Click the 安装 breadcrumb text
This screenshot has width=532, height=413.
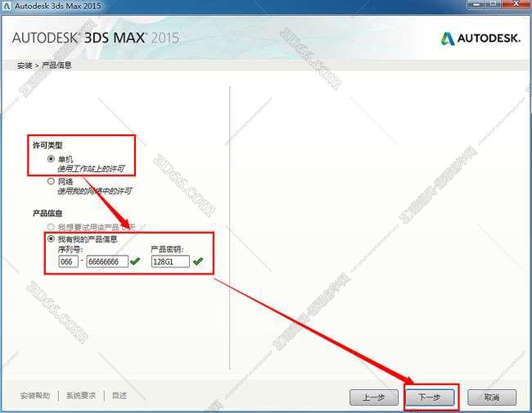[25, 66]
